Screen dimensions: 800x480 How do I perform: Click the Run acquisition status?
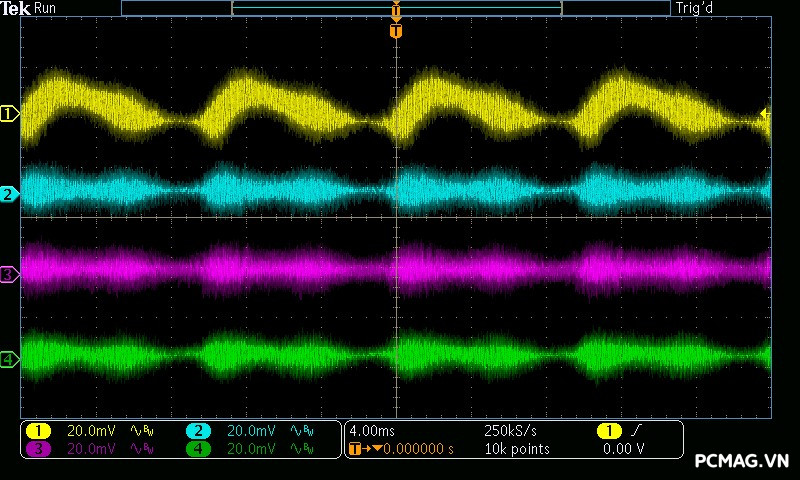coord(46,8)
